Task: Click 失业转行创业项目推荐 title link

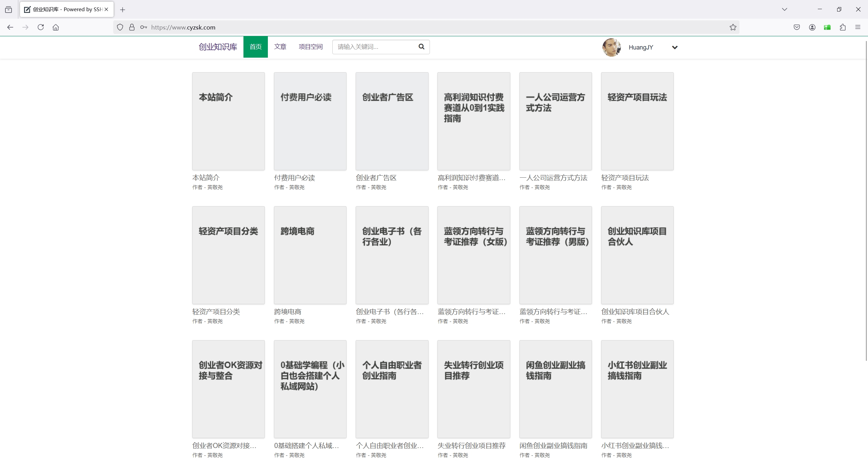Action: pyautogui.click(x=472, y=446)
